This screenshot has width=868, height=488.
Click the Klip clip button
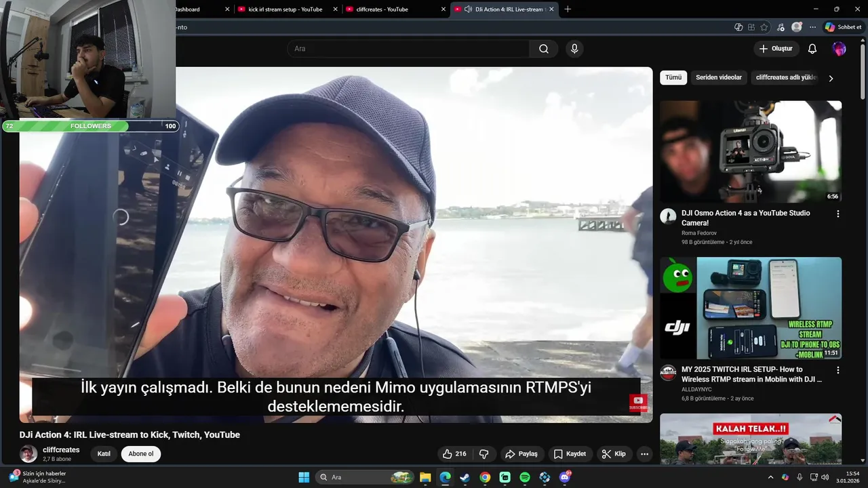coord(614,454)
